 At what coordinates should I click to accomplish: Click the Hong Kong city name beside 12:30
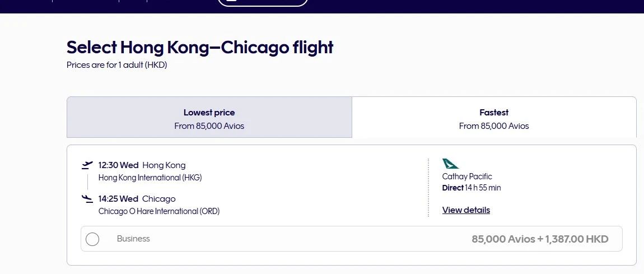[164, 165]
